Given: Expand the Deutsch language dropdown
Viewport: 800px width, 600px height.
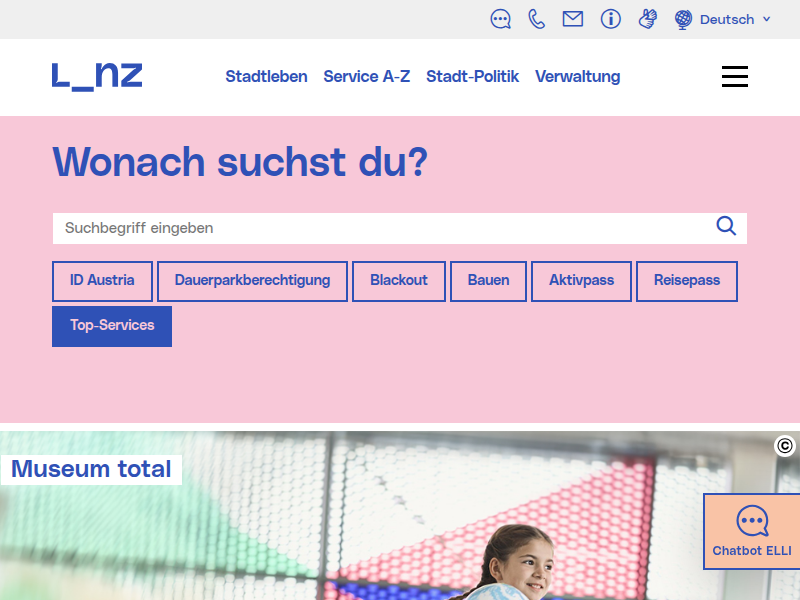Looking at the screenshot, I should 736,19.
